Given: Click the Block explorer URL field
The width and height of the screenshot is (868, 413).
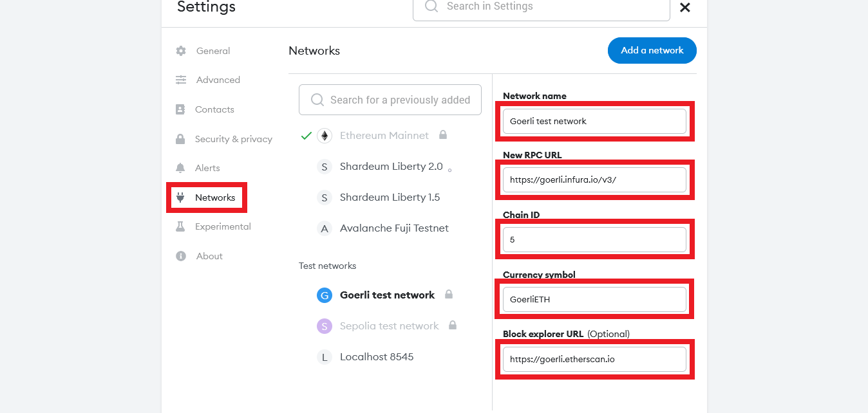Looking at the screenshot, I should tap(594, 360).
